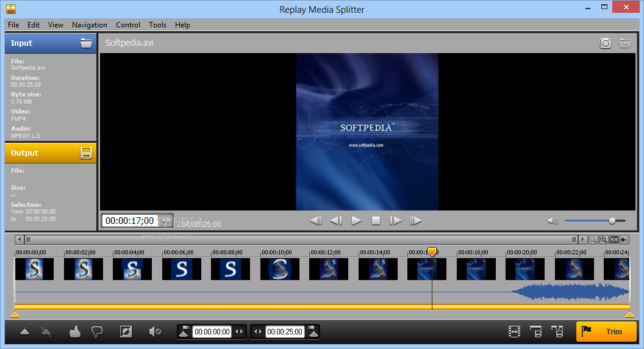Click the 00:00:18;00 ruler label

pyautogui.click(x=473, y=253)
